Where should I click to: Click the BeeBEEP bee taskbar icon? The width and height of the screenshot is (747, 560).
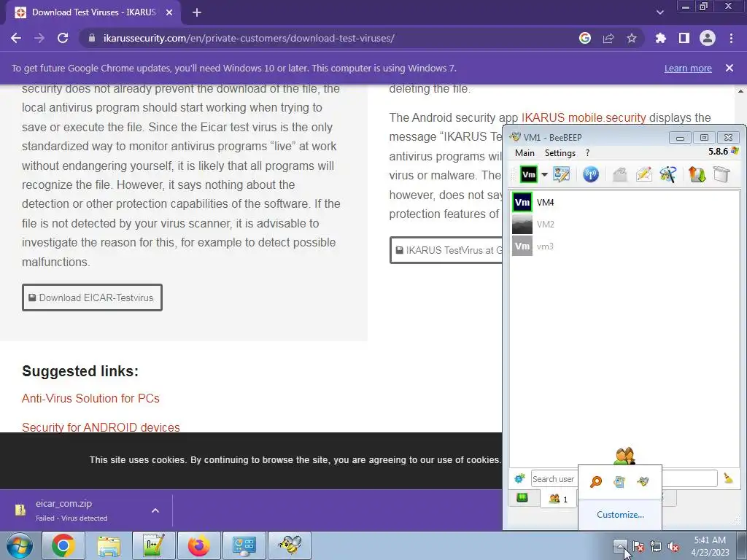click(290, 545)
